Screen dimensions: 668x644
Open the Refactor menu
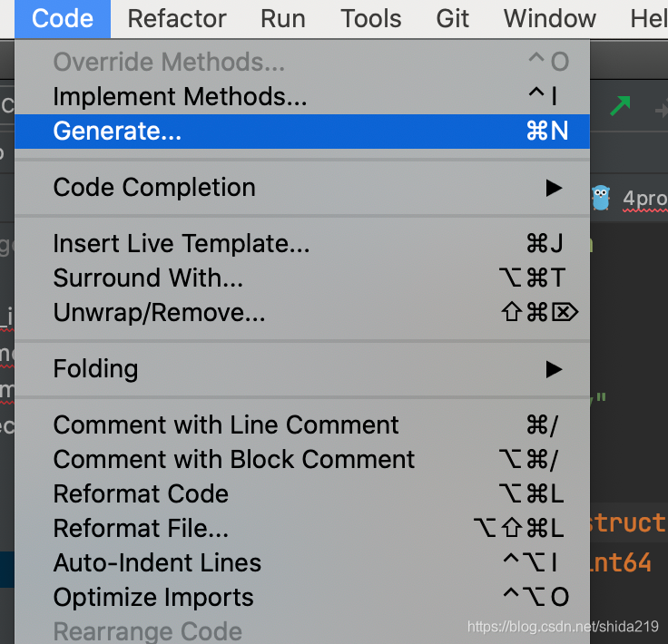point(177,18)
